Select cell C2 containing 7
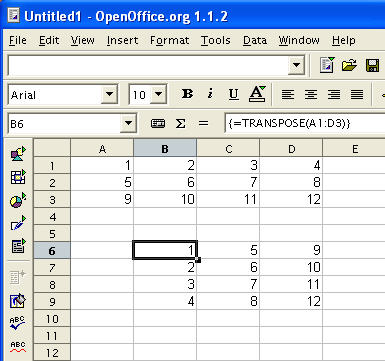 coord(228,183)
